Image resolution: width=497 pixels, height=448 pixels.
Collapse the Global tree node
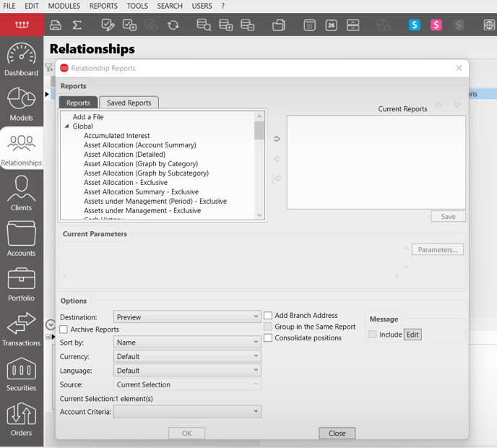coord(67,126)
